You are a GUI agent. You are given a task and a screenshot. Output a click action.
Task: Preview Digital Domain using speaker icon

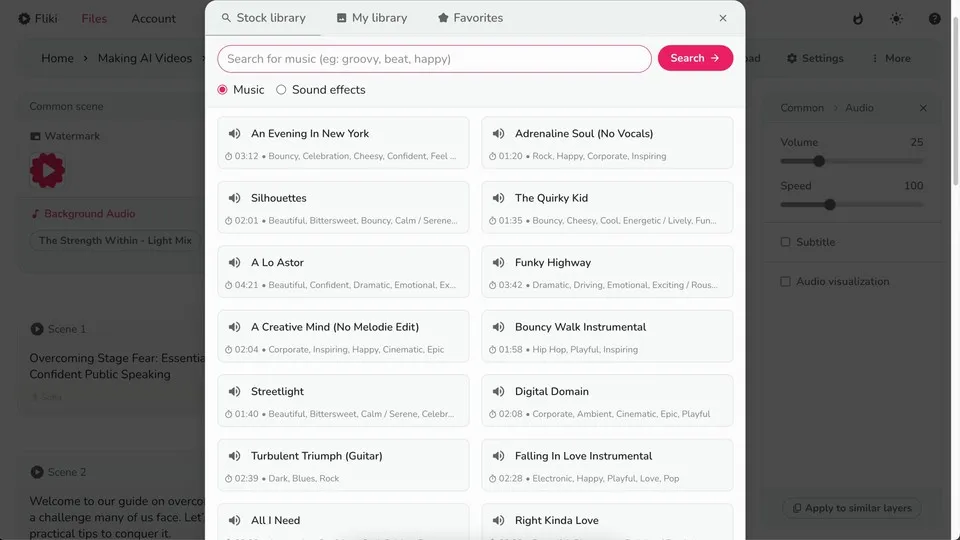coord(498,391)
